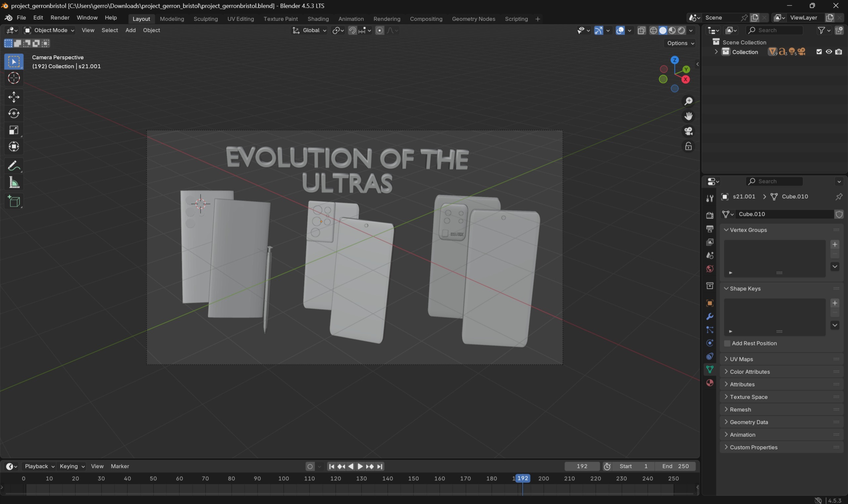Uncheck the Collection exclusion checkbox

[819, 51]
